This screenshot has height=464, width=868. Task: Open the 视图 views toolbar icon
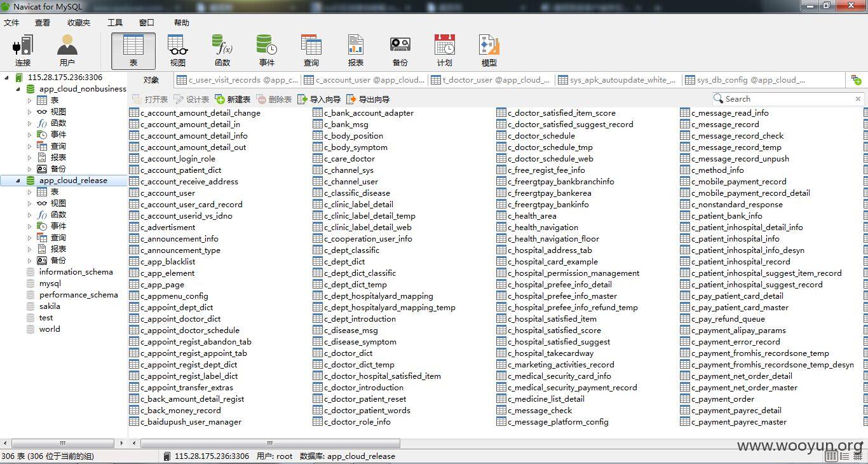178,51
